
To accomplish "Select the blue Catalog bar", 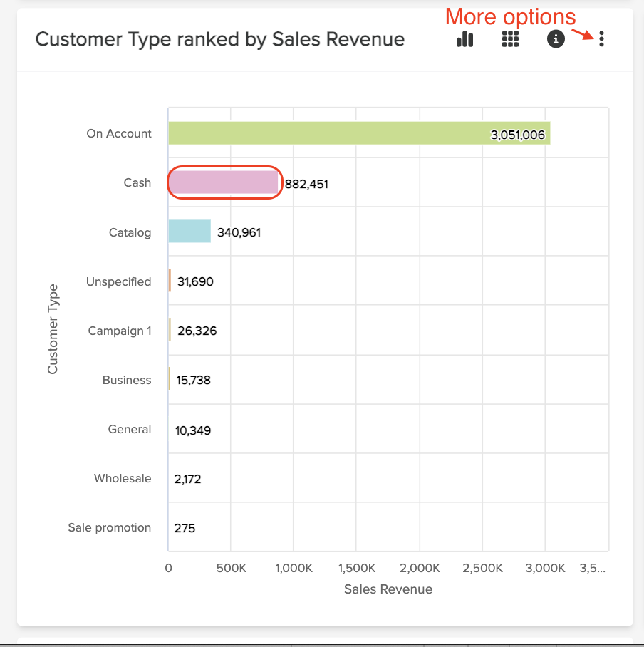I will (189, 232).
